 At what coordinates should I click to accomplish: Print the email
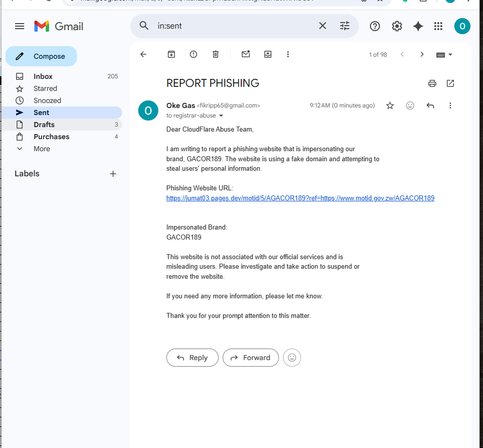pos(432,83)
